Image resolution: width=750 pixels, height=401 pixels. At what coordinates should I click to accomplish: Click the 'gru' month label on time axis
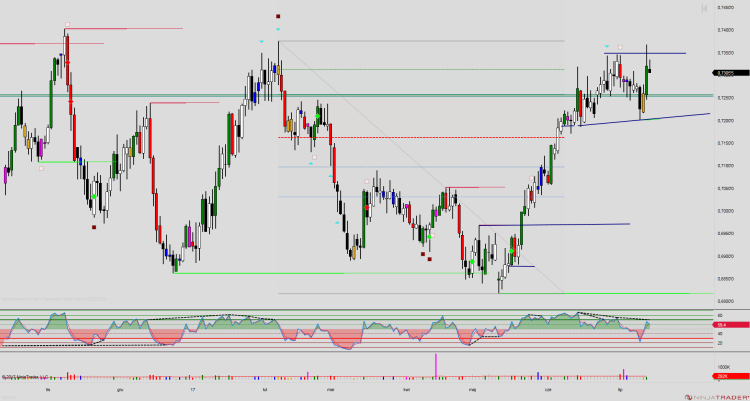pyautogui.click(x=120, y=390)
